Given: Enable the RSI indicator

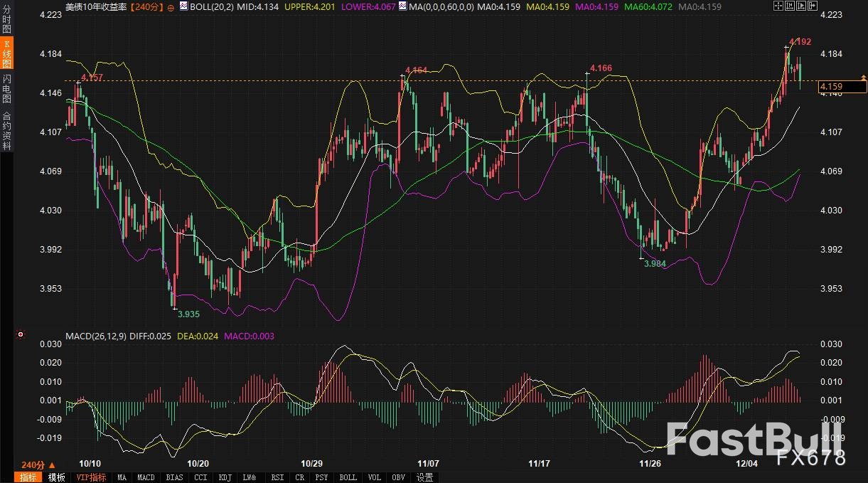Looking at the screenshot, I should [279, 477].
